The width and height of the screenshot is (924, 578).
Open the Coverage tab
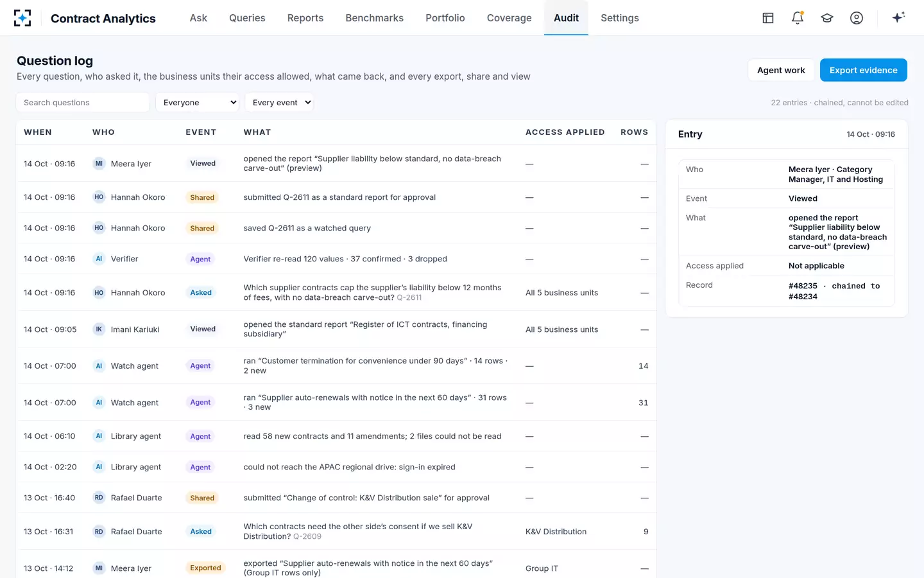click(x=509, y=18)
